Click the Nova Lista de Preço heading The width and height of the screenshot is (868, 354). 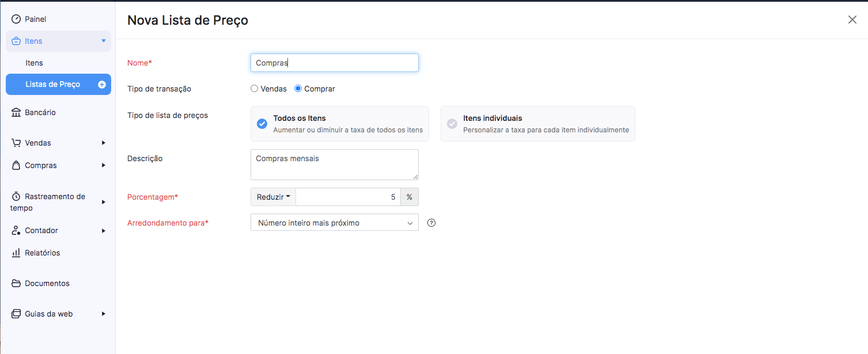click(x=188, y=20)
